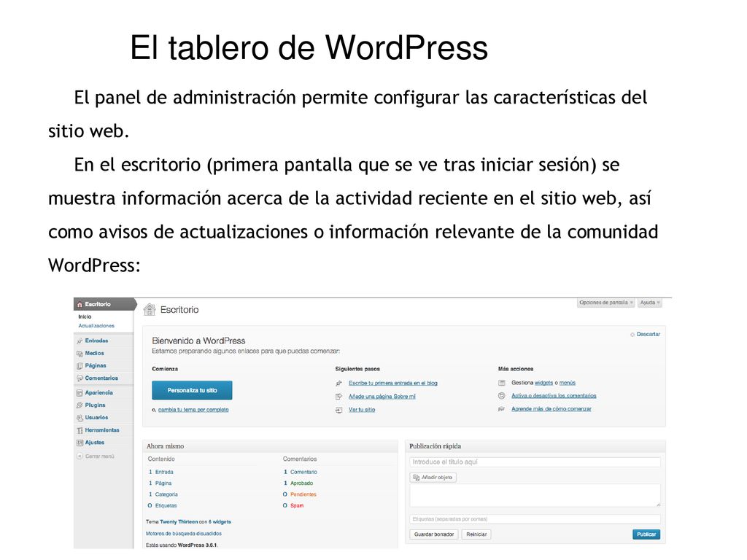Viewport: 747px width, 560px height.
Task: Open the 1 Categoría content link
Action: coord(163,495)
